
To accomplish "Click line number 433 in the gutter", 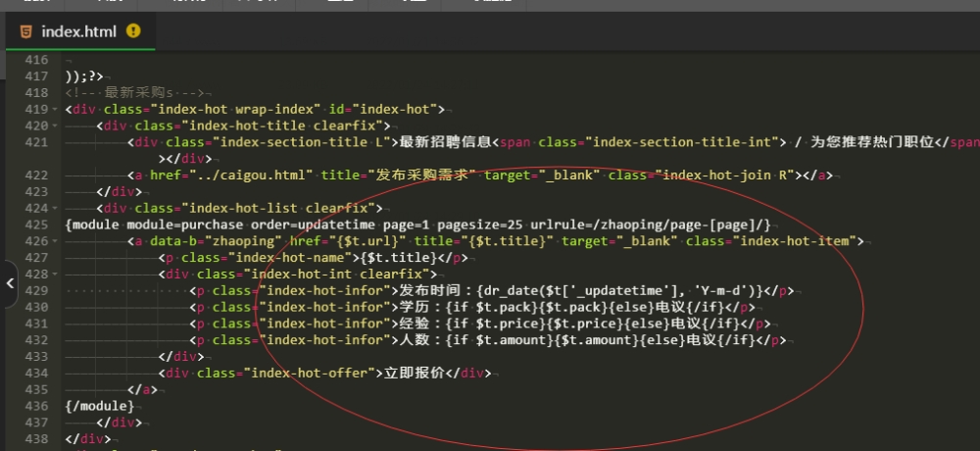I will [36, 357].
